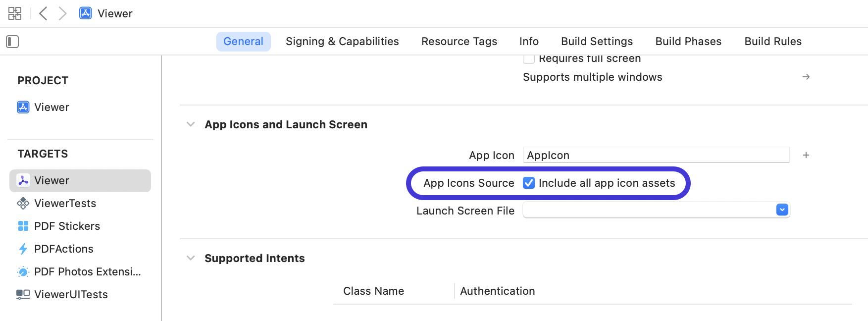The height and width of the screenshot is (321, 868).
Task: Select the PDF Stickers target
Action: coord(67,226)
